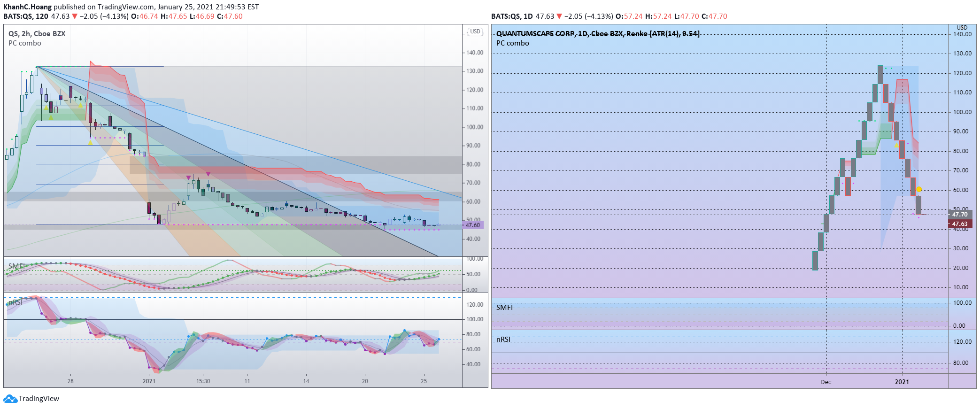The image size is (980, 409).
Task: Select the 20 date label on the time axis
Action: point(365,381)
